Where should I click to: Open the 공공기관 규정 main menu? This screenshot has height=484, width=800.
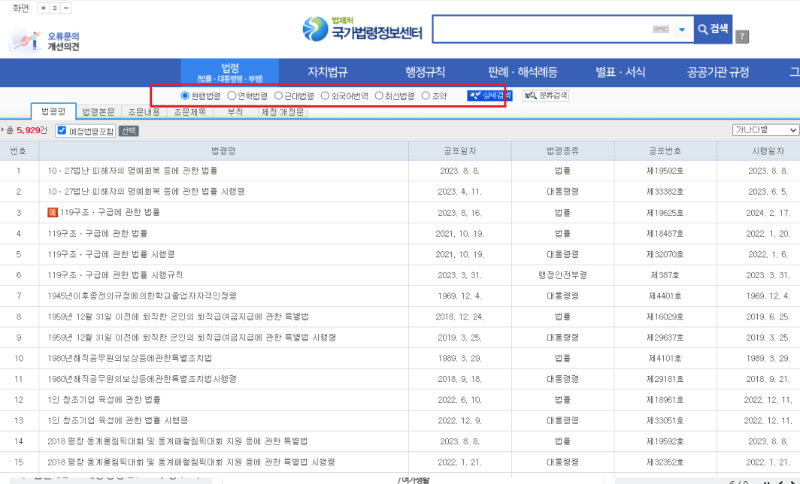[718, 72]
